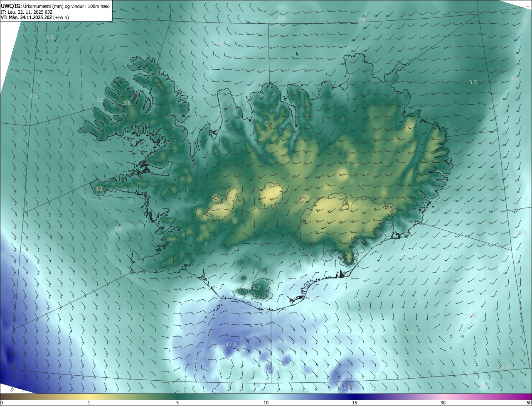Click the 10.0 value southeast of Iceland
The width and height of the screenshot is (532, 406).
click(470, 316)
